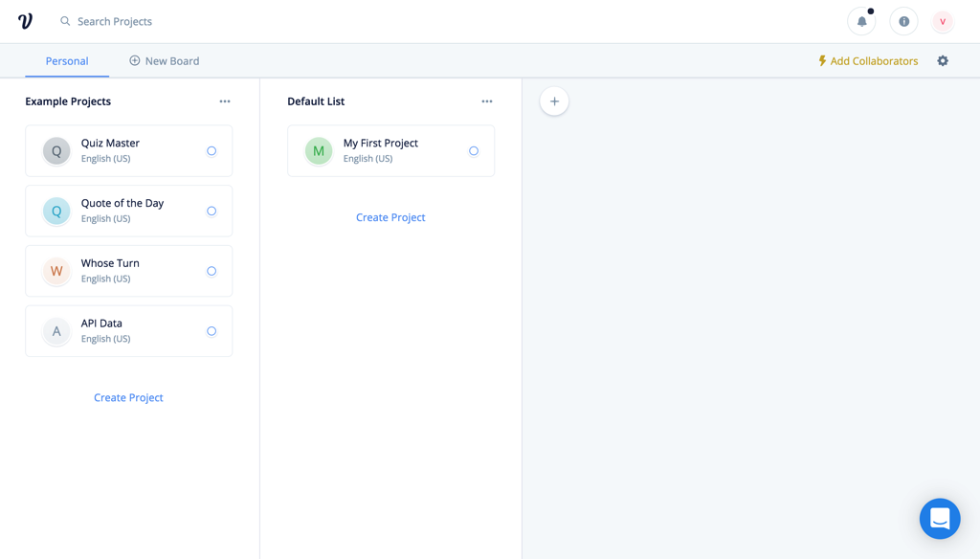Open the user avatar menu
980x559 pixels.
tap(943, 21)
